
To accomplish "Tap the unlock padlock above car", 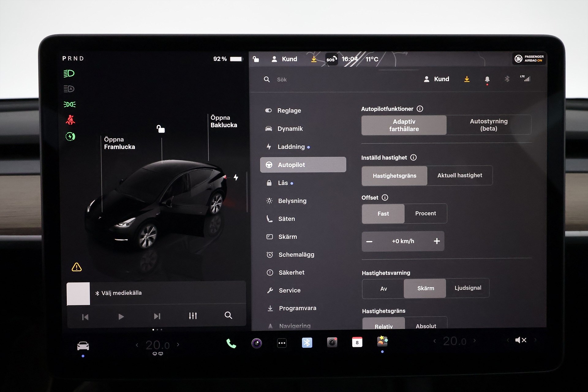I will pyautogui.click(x=161, y=129).
